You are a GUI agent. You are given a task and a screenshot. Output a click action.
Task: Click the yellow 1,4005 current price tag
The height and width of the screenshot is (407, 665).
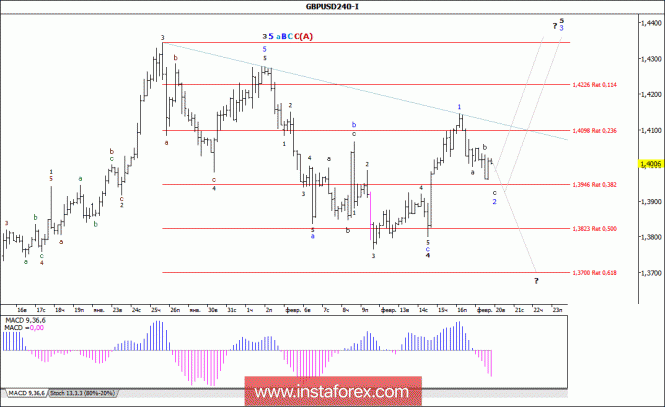[651, 164]
